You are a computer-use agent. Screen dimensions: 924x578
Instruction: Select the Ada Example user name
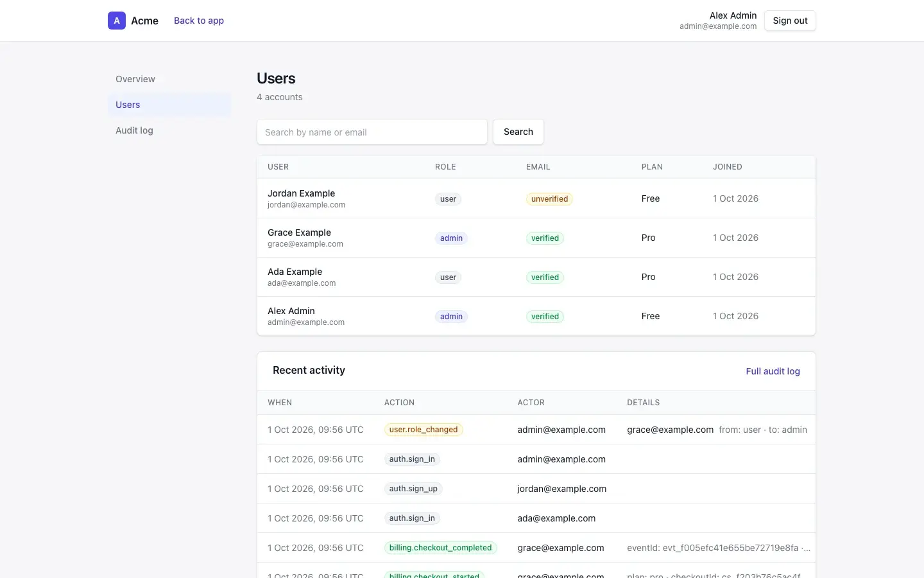295,272
